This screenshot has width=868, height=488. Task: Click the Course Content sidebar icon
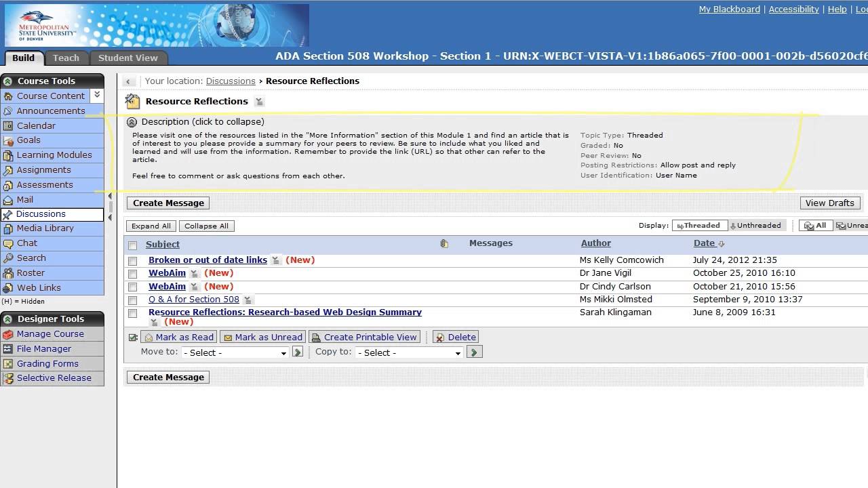(8, 96)
